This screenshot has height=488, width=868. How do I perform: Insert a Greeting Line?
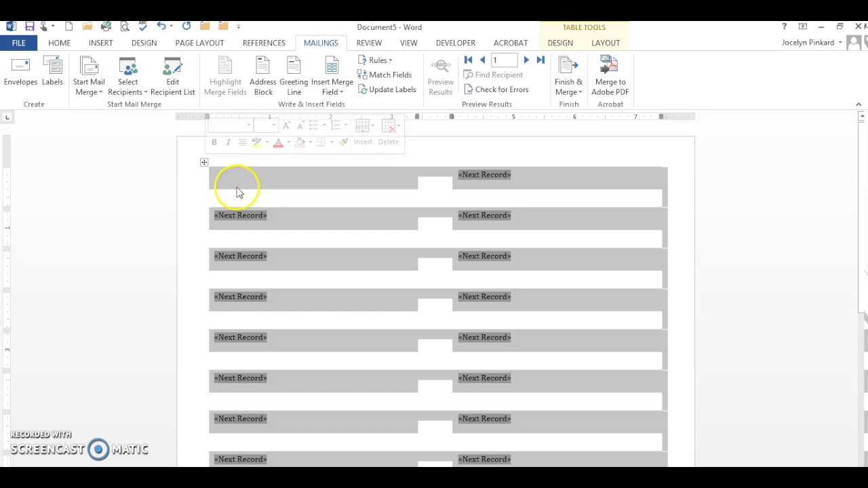coord(294,77)
